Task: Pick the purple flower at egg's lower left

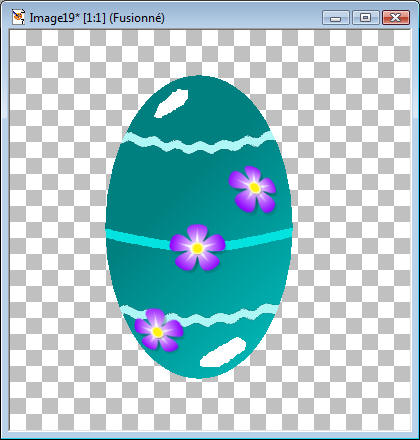Action: (x=159, y=330)
